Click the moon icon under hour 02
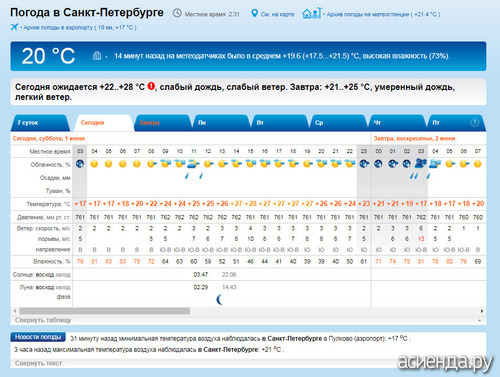The image size is (500, 377). click(407, 164)
